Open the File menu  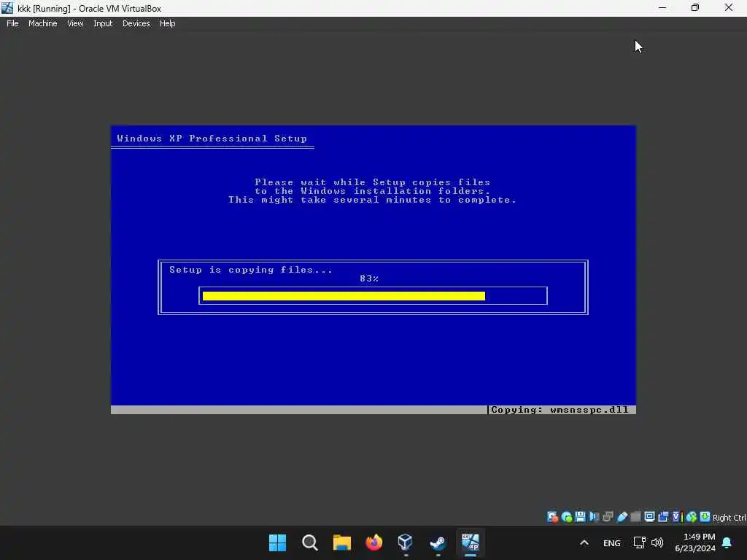tap(12, 23)
